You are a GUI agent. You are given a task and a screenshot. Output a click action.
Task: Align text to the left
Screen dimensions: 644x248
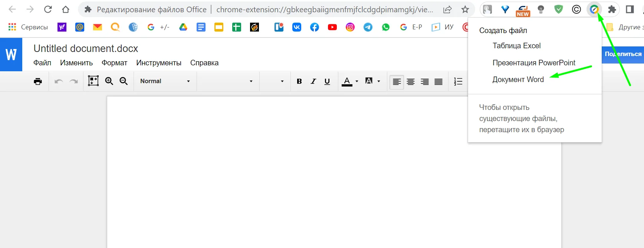click(x=397, y=82)
